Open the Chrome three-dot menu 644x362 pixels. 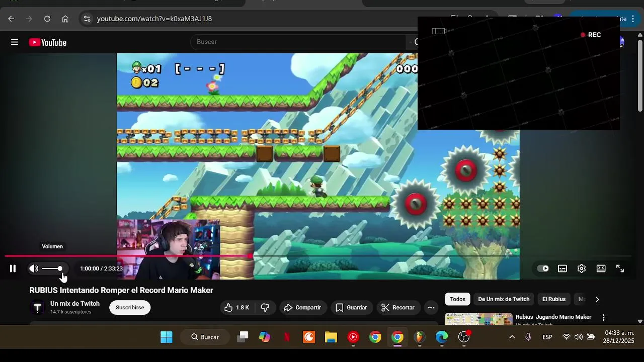(x=633, y=19)
